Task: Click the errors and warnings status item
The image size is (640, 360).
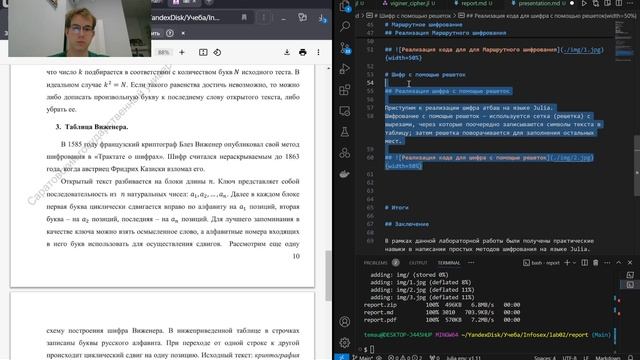Action: [405, 358]
